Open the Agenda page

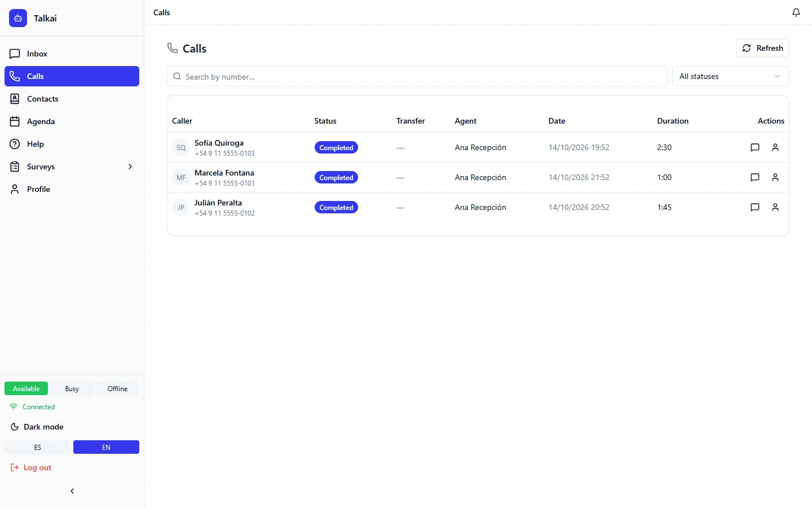click(x=72, y=121)
